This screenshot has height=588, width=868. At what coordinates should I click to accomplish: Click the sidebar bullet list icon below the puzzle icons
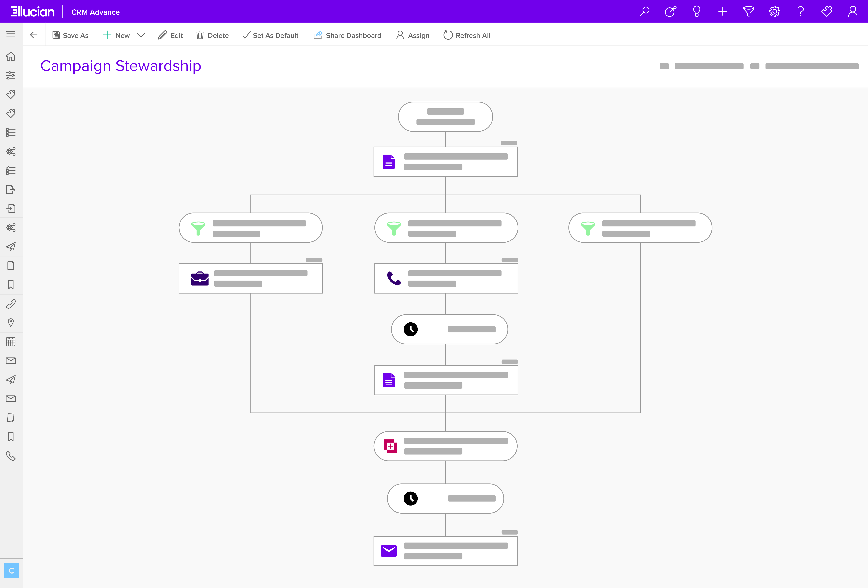point(11,132)
